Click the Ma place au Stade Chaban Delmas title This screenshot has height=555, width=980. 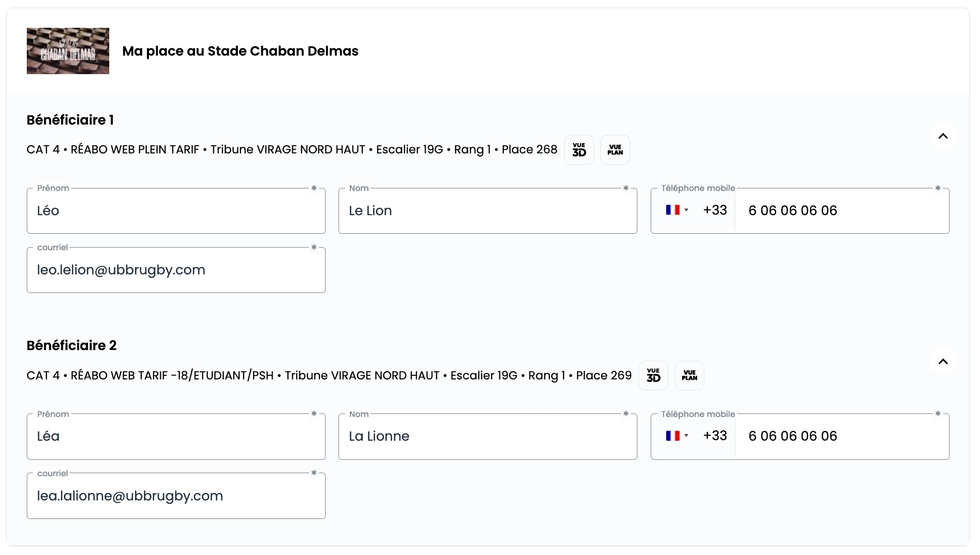point(240,51)
